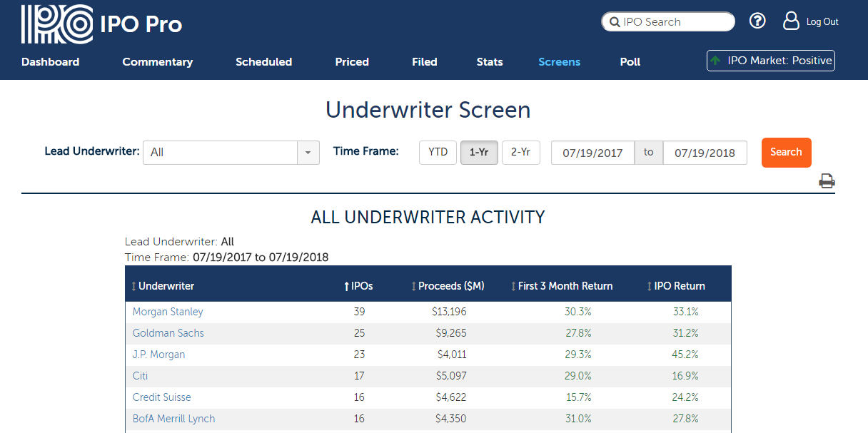
Task: Click the IPO Search input field
Action: [668, 22]
